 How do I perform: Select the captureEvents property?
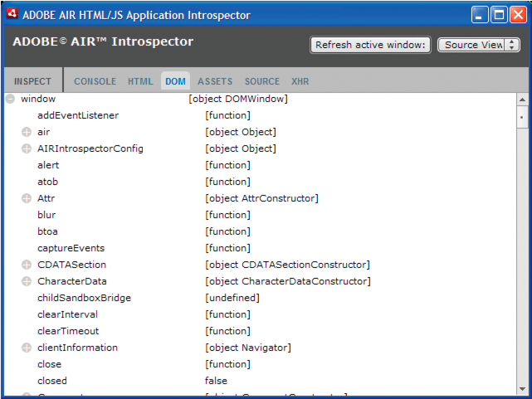(71, 248)
